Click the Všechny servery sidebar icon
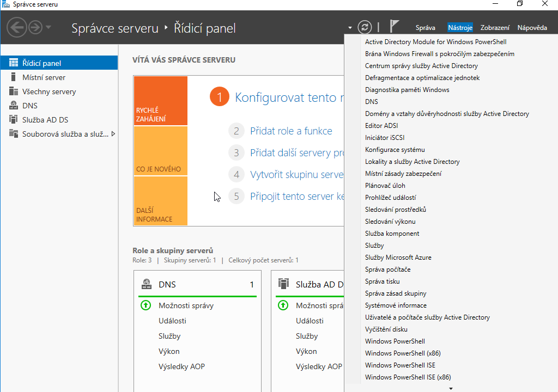 14,91
